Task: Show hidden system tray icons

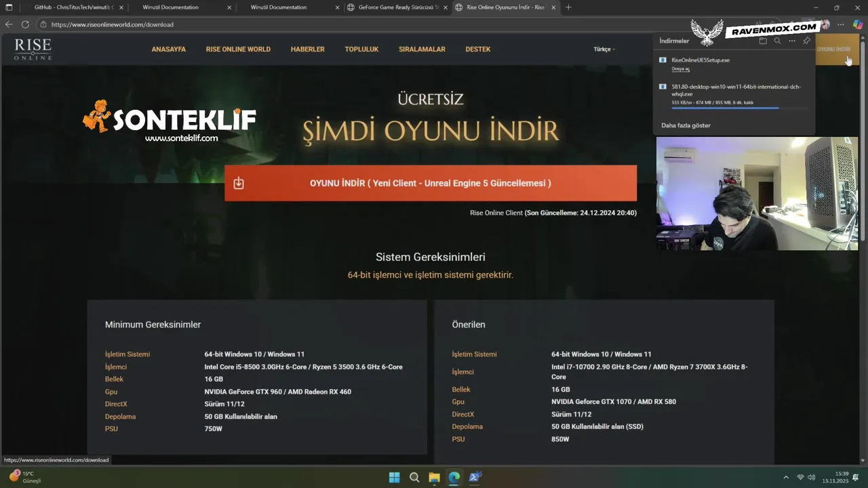Action: pyautogui.click(x=786, y=477)
